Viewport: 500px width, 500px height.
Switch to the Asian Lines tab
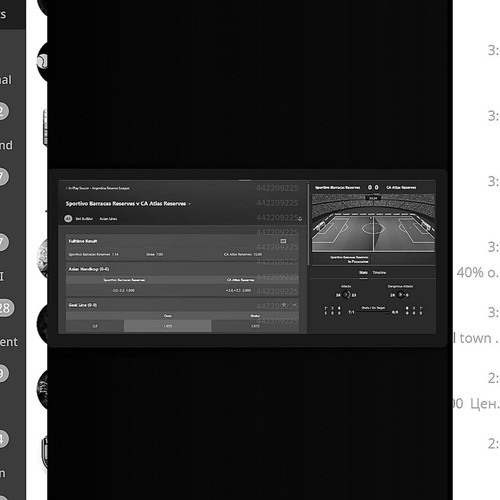click(x=108, y=219)
